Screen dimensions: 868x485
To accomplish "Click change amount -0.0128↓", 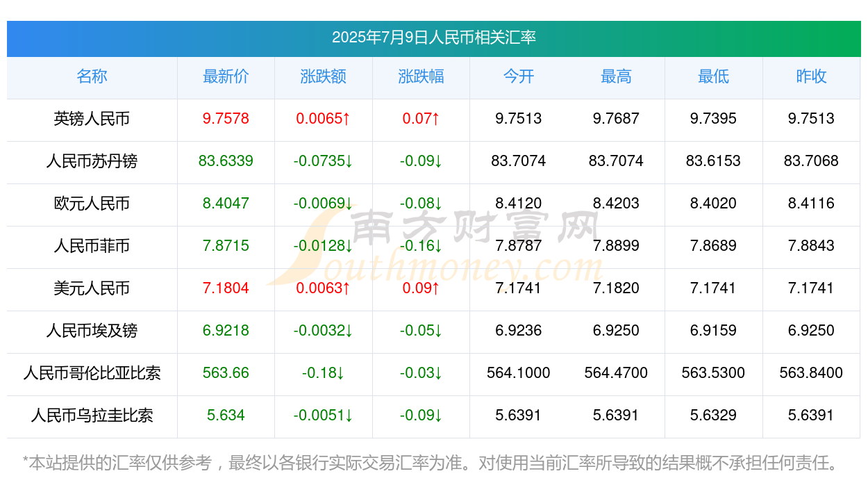I will coord(324,246).
